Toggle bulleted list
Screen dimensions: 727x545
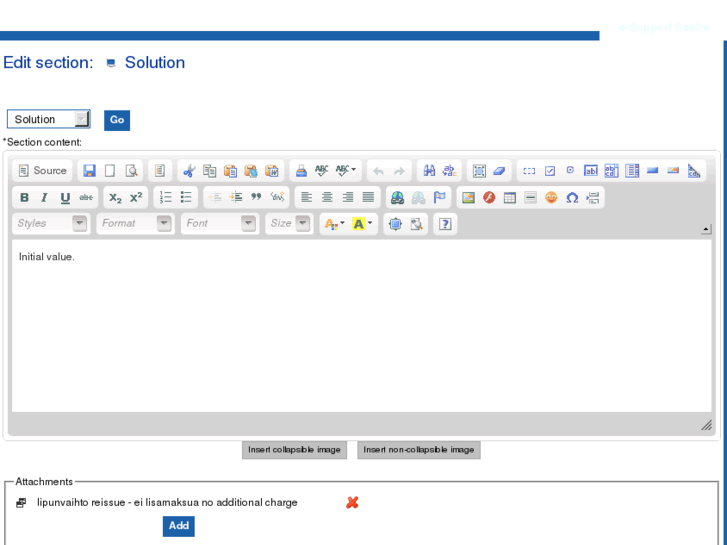coord(186,198)
